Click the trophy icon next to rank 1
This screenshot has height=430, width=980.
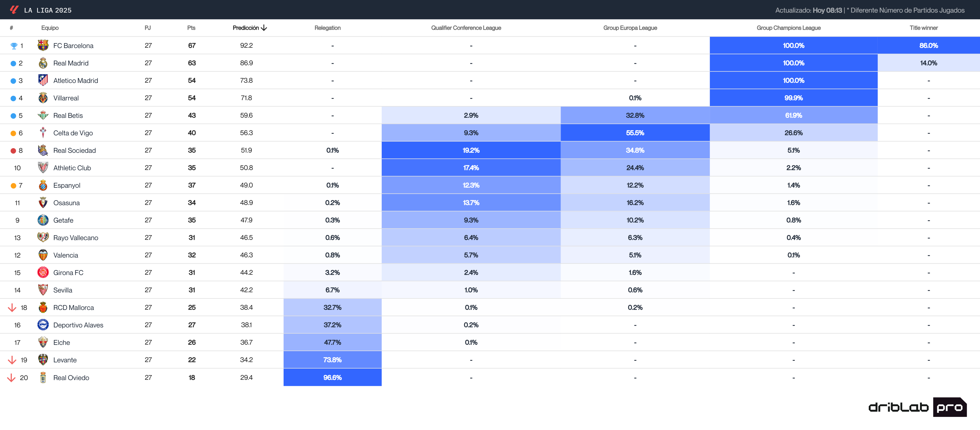point(14,45)
